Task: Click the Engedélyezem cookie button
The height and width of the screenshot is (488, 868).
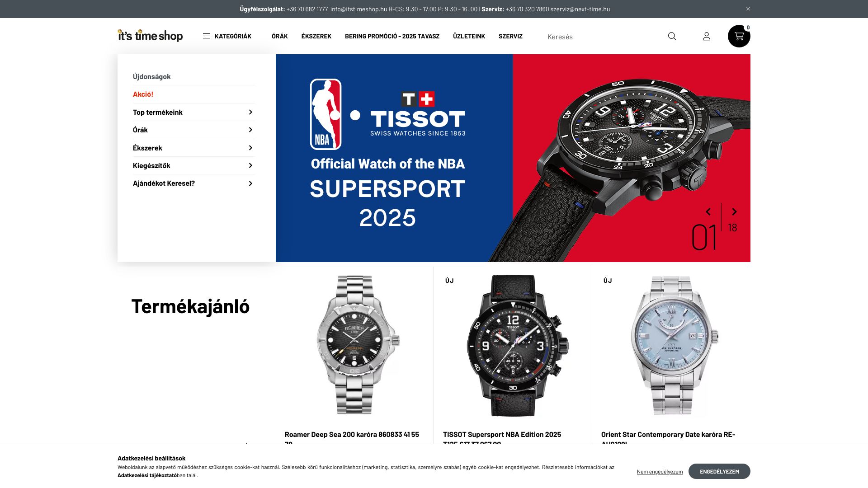Action: tap(719, 471)
